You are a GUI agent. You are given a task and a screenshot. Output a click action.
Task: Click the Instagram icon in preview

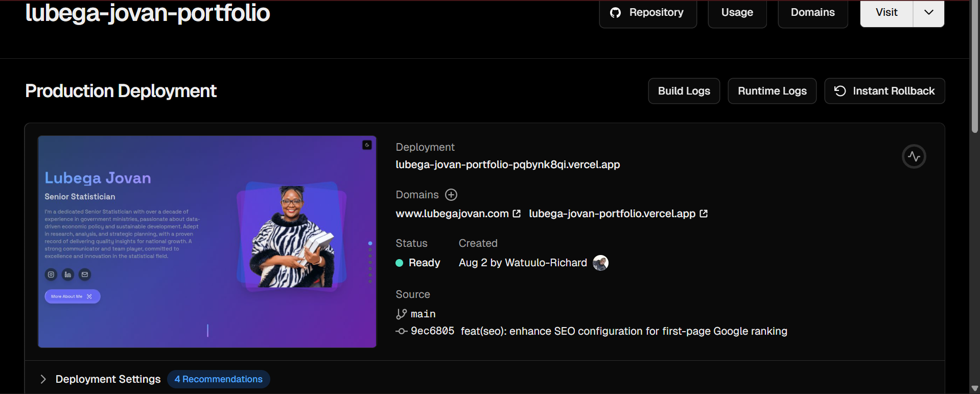click(51, 274)
